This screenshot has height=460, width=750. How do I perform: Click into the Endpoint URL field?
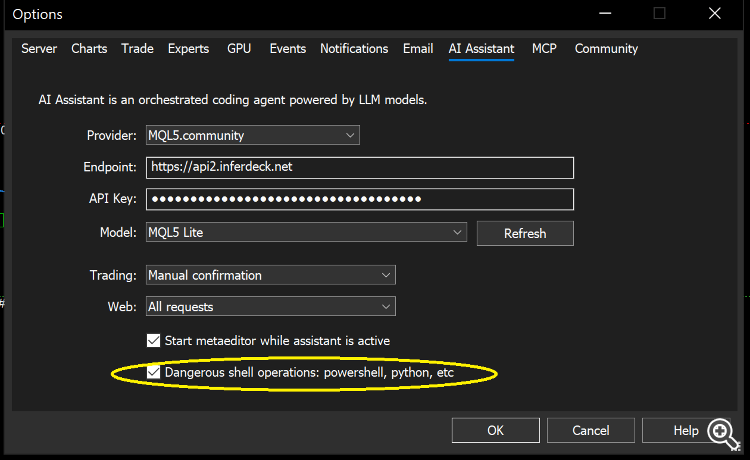(x=360, y=167)
